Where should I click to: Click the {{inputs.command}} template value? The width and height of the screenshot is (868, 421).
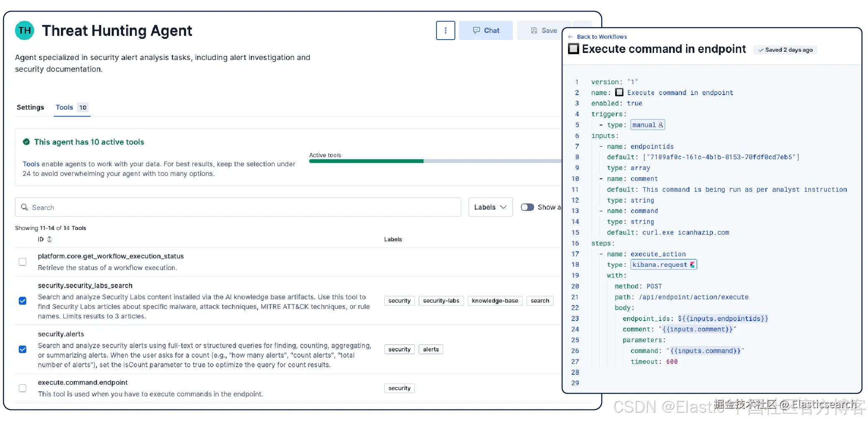click(705, 351)
